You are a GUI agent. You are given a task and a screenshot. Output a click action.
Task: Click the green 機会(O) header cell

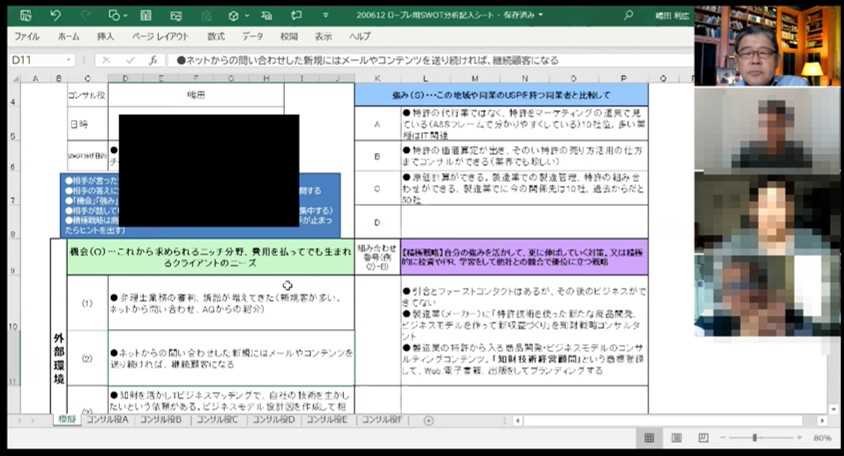[210, 257]
